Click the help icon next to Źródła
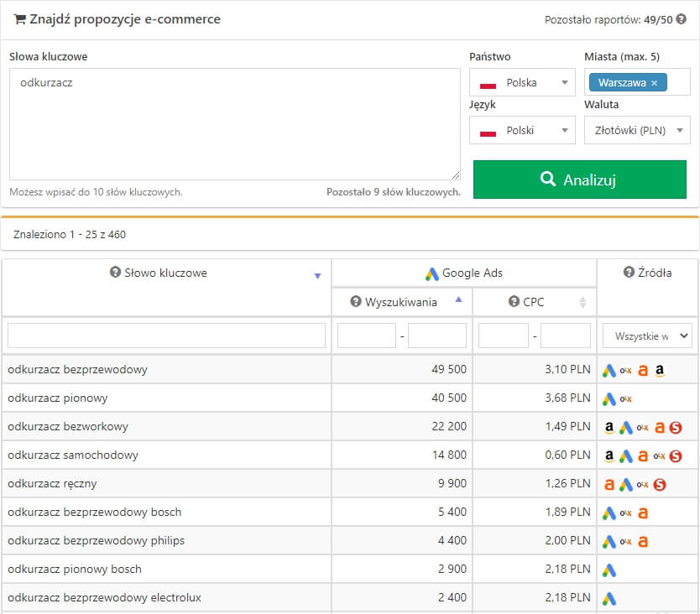 pos(629,273)
